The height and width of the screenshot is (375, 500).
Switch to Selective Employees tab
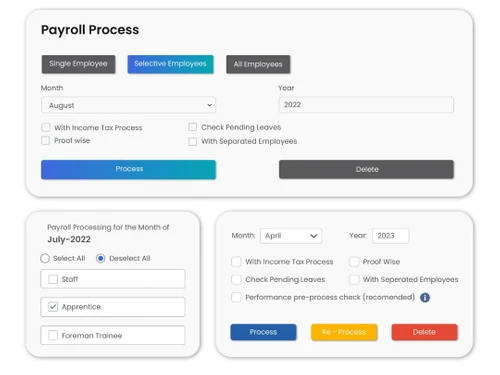point(170,64)
